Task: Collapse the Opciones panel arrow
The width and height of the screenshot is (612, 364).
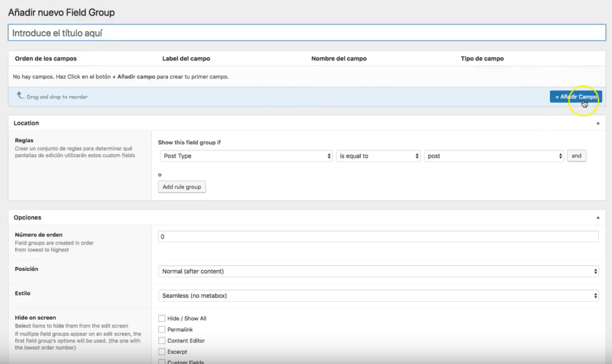Action: coord(598,218)
